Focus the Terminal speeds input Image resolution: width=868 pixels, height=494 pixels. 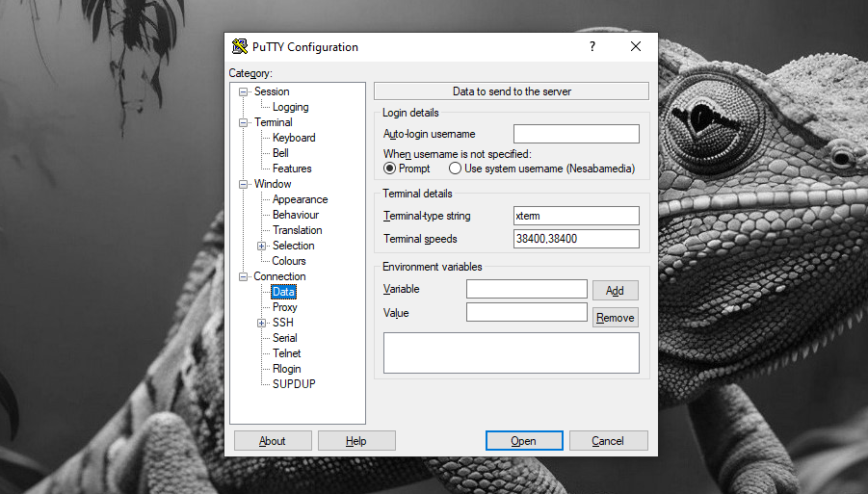(x=576, y=239)
